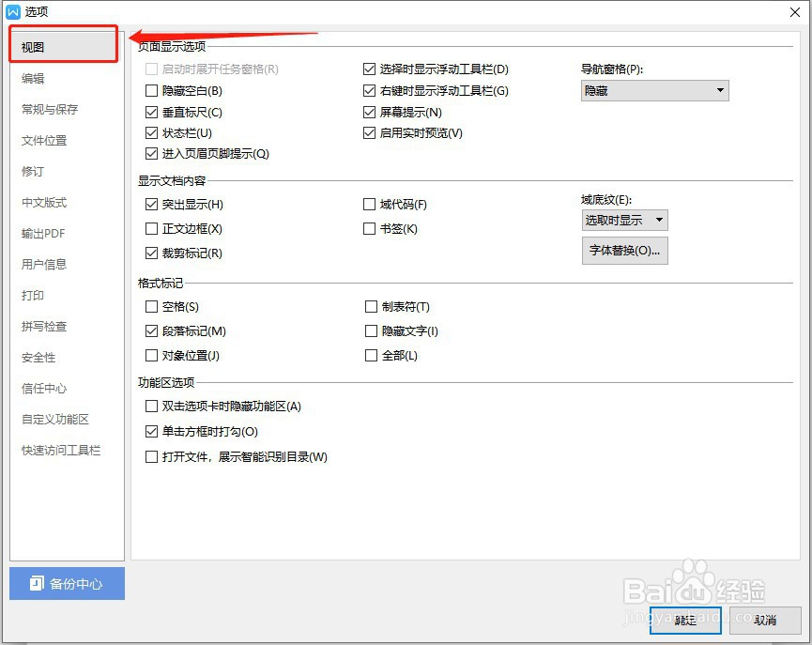Toggle 右键时显示浮动工具栏(G) checkbox
This screenshot has height=645, width=812.
coord(369,91)
